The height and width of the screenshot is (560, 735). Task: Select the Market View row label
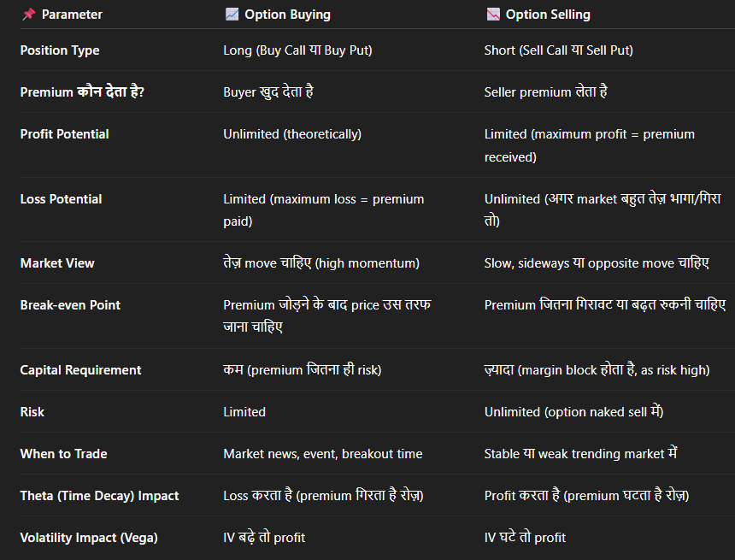[x=57, y=263]
